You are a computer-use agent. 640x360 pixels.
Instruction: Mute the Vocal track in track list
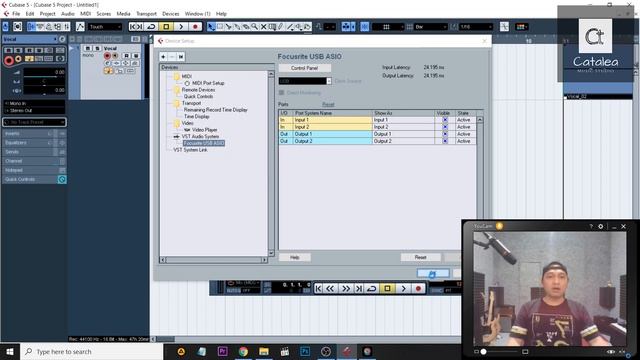[x=87, y=48]
